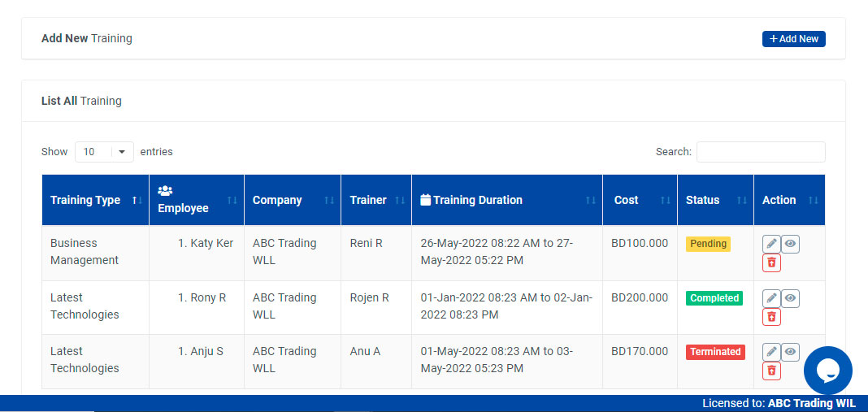Open the chat support bubble
868x412 pixels.
pos(827,371)
